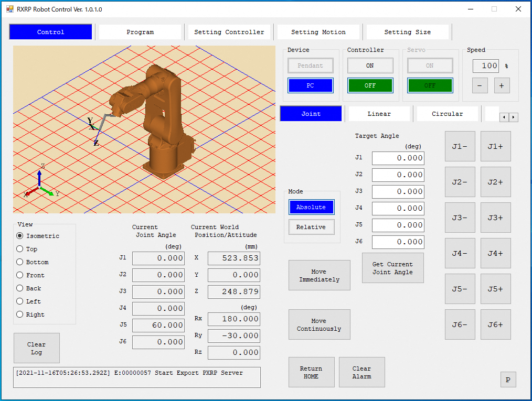Increase speed with the plus button
Image resolution: width=532 pixels, height=401 pixels.
click(502, 85)
